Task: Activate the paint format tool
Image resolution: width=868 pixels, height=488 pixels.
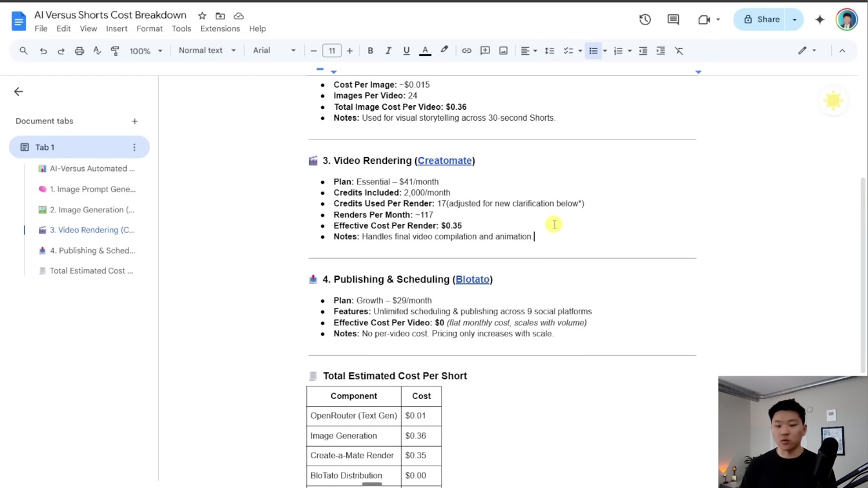Action: [115, 50]
